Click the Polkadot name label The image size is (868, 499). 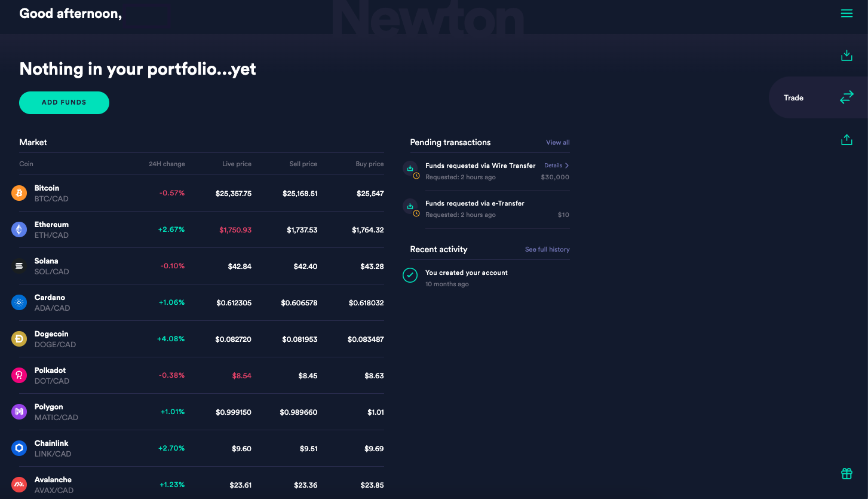[50, 371]
